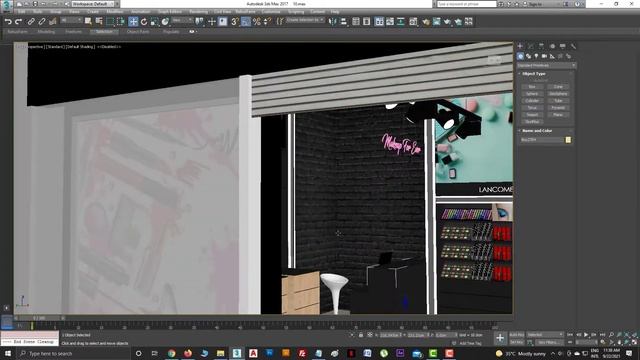The image size is (640, 360).
Task: Toggle the Spinner Snap button
Action: click(x=267, y=22)
